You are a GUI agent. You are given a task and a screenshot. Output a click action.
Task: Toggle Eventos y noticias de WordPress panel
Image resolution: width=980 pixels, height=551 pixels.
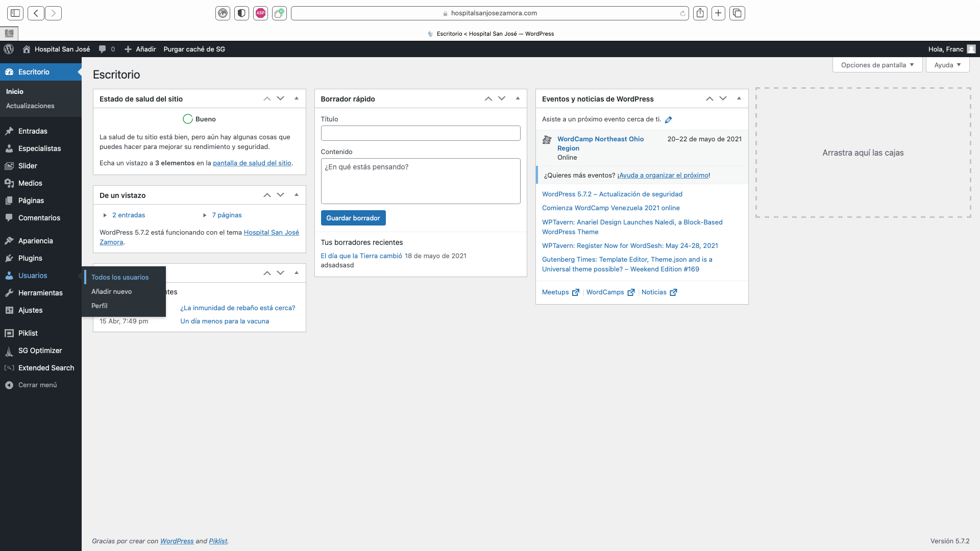click(739, 98)
